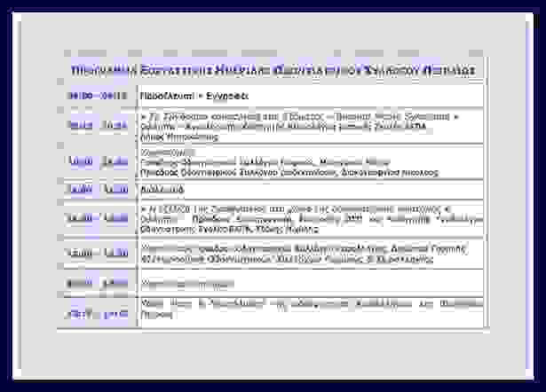This screenshot has width=546, height=392.
Task: Select the time cell beside Διάλειμμα
Action: 98,190
